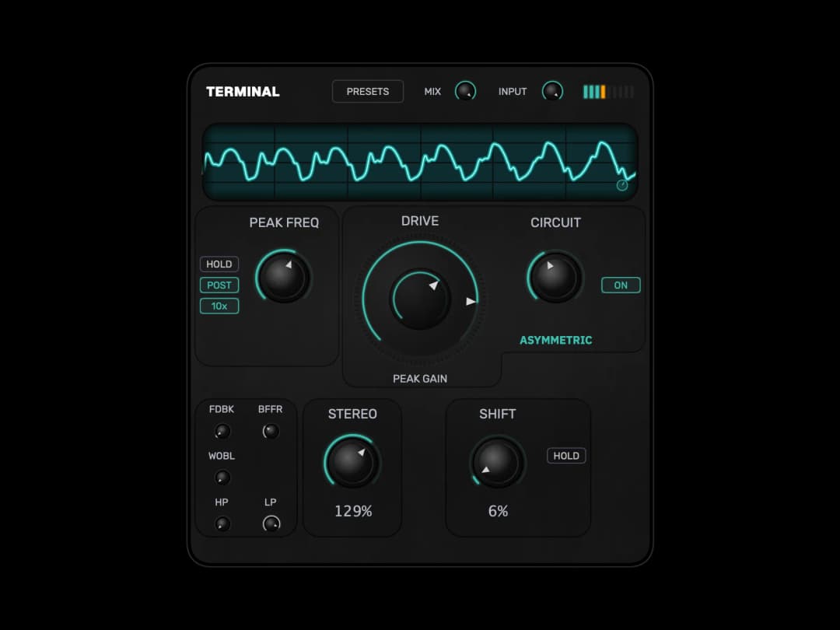
Task: Click the ASYMMETRIC circuit type label
Action: [555, 340]
